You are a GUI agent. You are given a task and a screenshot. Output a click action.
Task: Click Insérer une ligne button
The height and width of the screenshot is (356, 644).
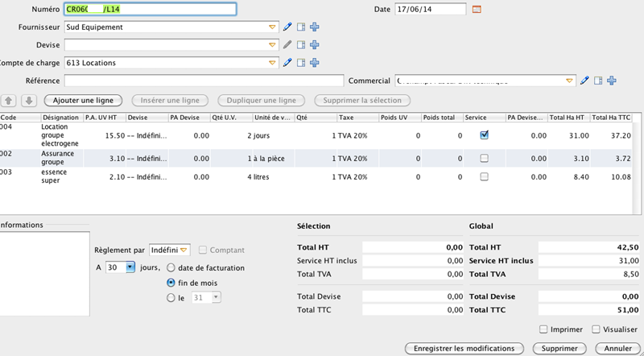[170, 101]
